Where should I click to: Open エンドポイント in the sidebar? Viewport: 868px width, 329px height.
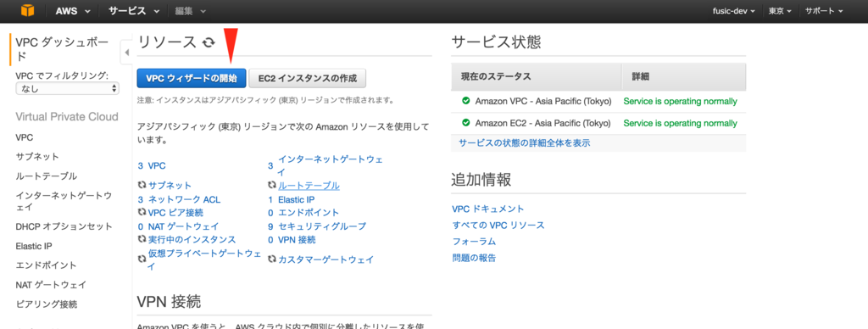(47, 265)
